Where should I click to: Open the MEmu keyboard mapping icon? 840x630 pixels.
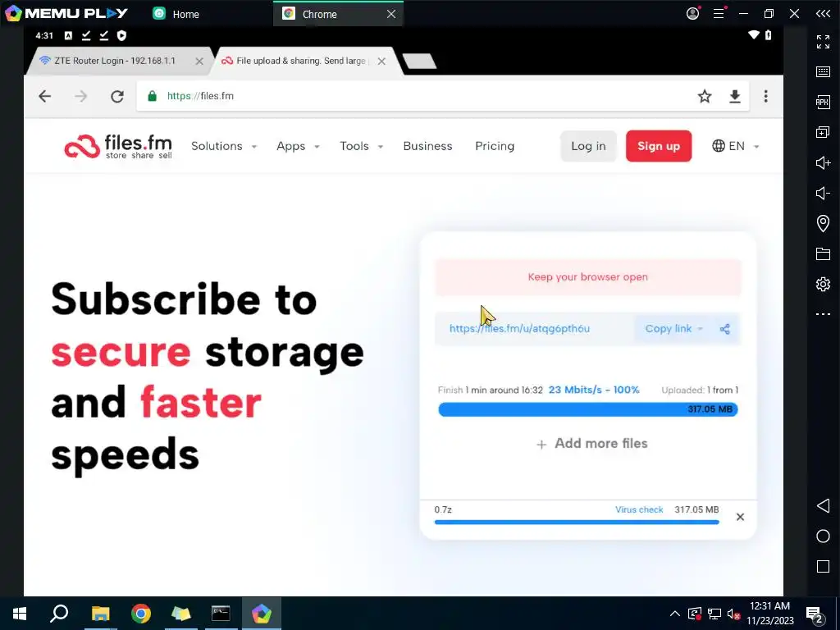[823, 72]
